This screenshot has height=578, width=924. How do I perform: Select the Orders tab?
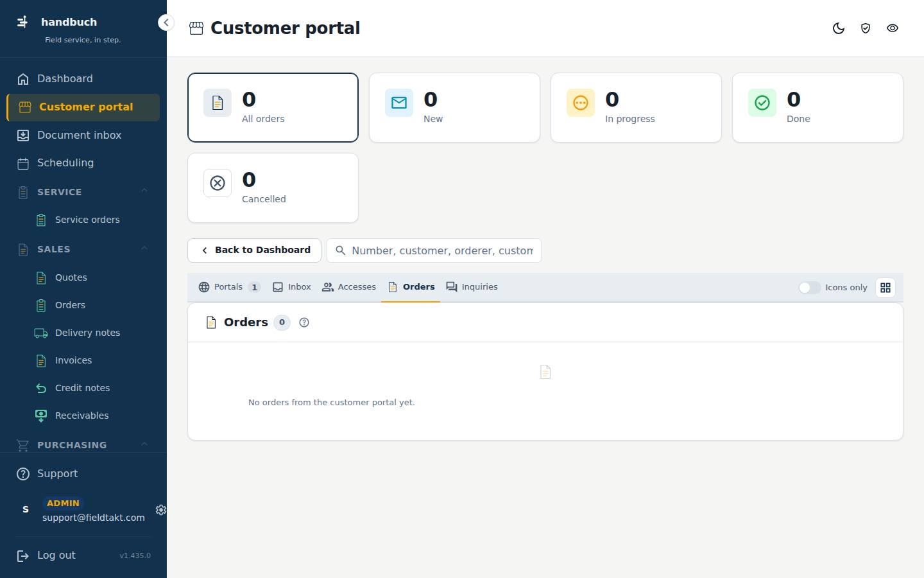411,287
